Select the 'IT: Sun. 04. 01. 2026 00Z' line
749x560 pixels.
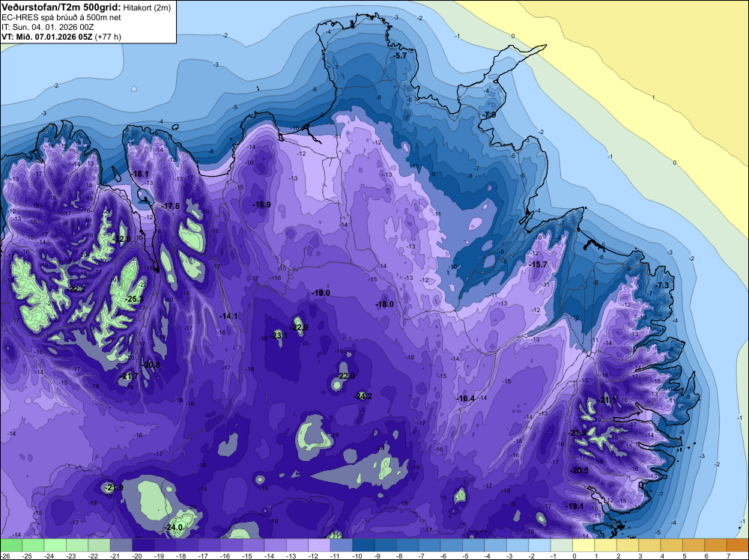(48, 27)
